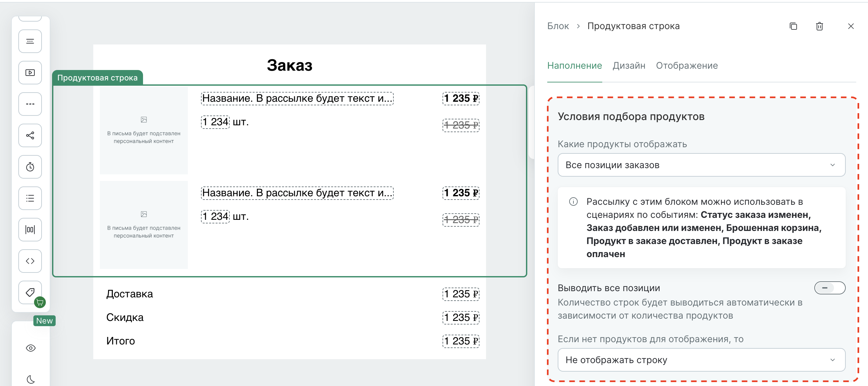
Task: Add the social share block
Action: 30,135
